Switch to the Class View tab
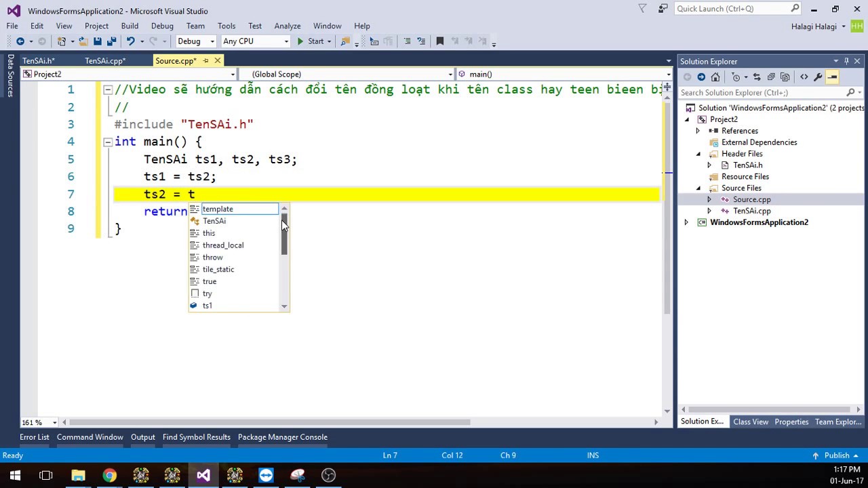The height and width of the screenshot is (488, 868). (751, 422)
